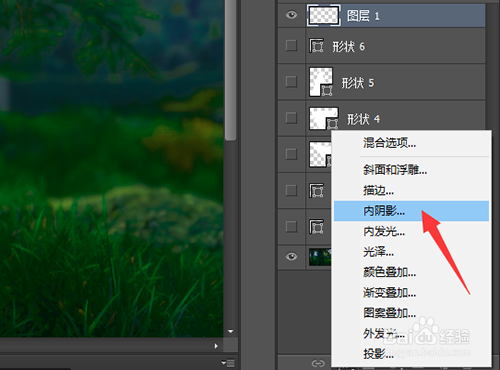Image resolution: width=500 pixels, height=370 pixels.
Task: Toggle visibility of layer just above photo background layer
Action: [292, 227]
